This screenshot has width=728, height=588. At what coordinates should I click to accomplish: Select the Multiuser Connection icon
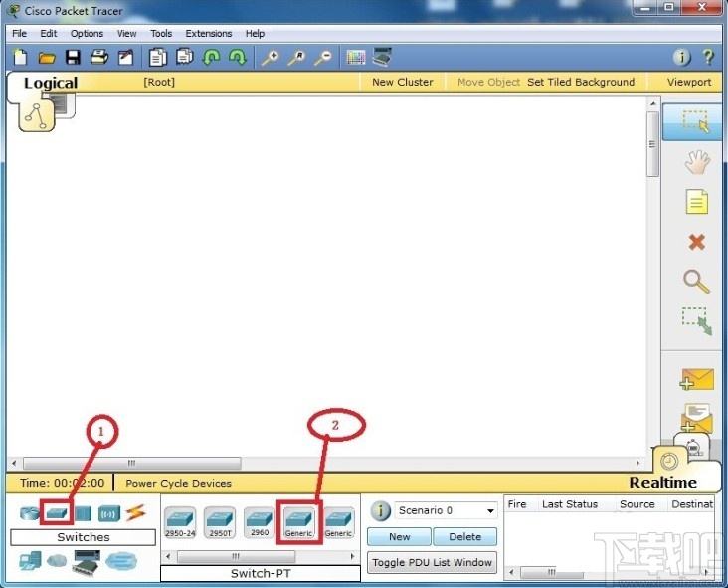click(x=121, y=561)
